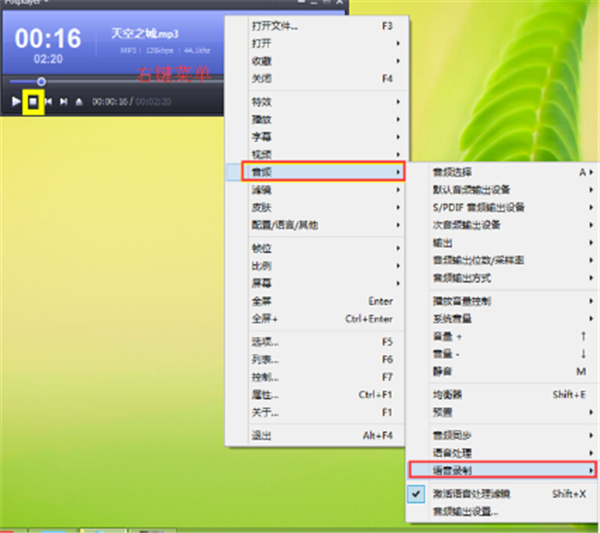Click the 天空之城.mp3 track title
The image size is (600, 533).
(144, 34)
